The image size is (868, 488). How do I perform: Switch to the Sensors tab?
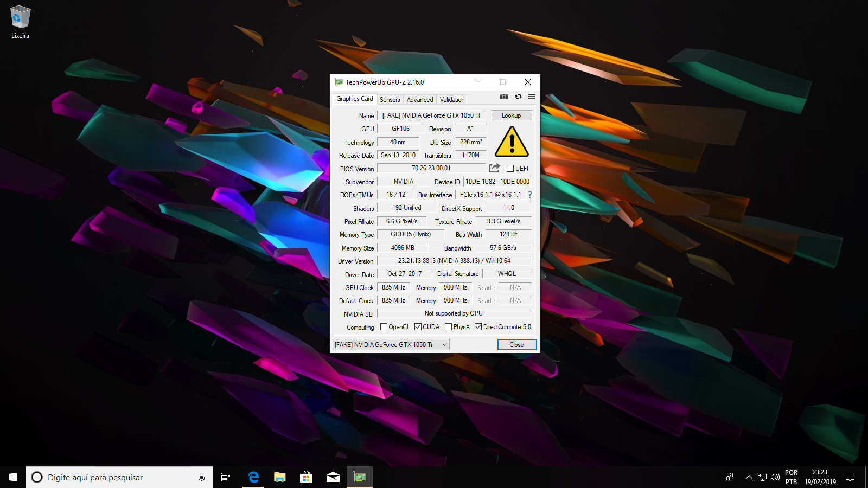(x=390, y=100)
